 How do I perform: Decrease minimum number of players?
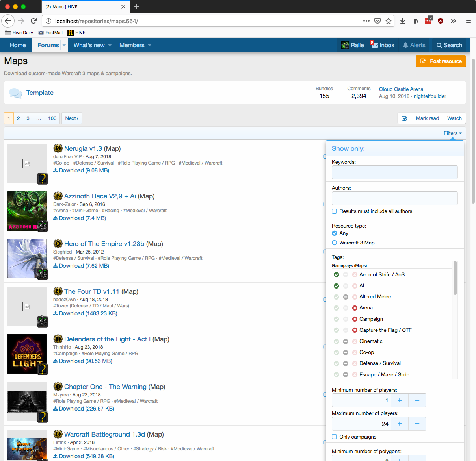point(417,400)
